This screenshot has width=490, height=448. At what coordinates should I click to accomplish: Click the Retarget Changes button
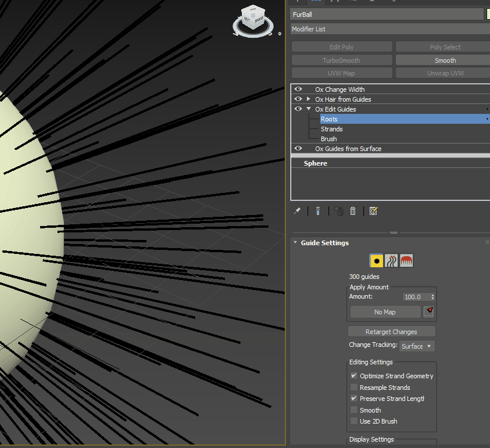click(391, 332)
